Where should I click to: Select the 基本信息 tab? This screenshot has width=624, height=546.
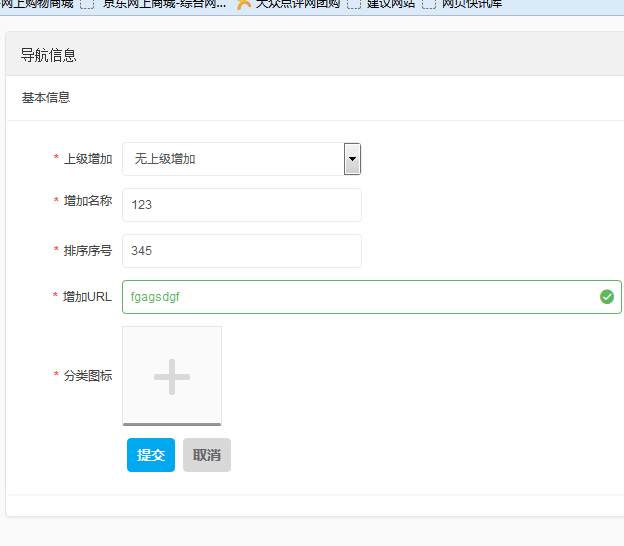(46, 98)
